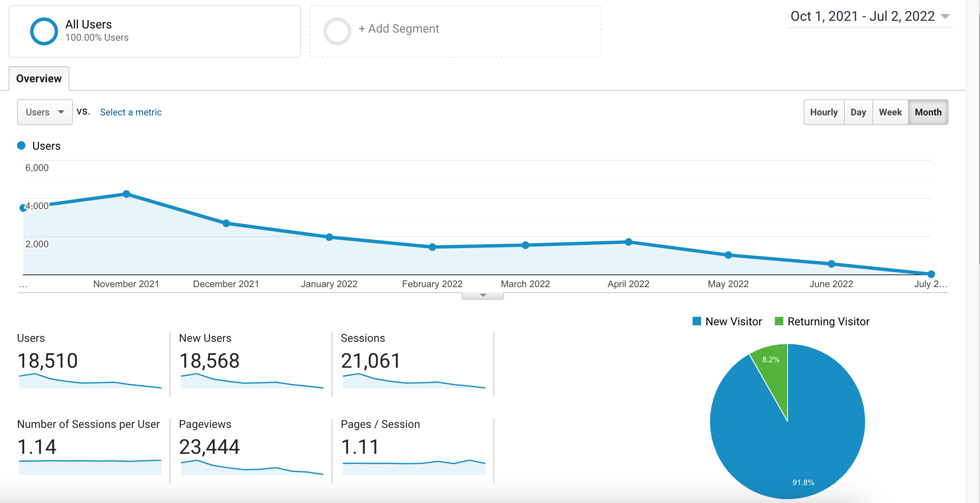This screenshot has width=980, height=503.
Task: Select the Day view toggle
Action: [858, 112]
